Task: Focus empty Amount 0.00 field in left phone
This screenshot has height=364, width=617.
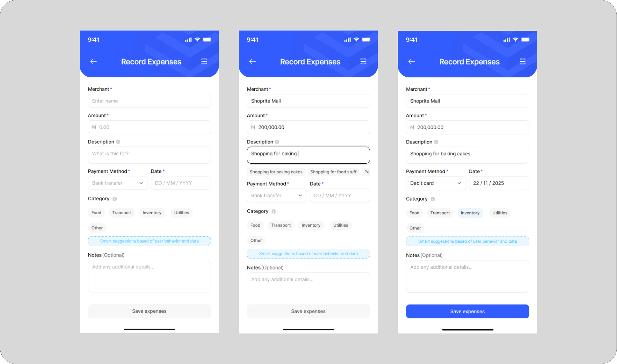Action: tap(149, 127)
